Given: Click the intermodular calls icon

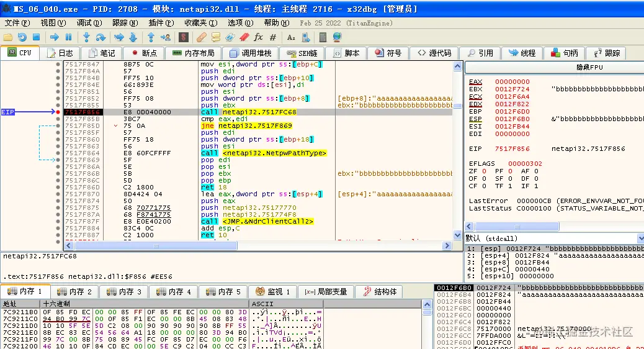Looking at the screenshot, I should tap(306, 37).
